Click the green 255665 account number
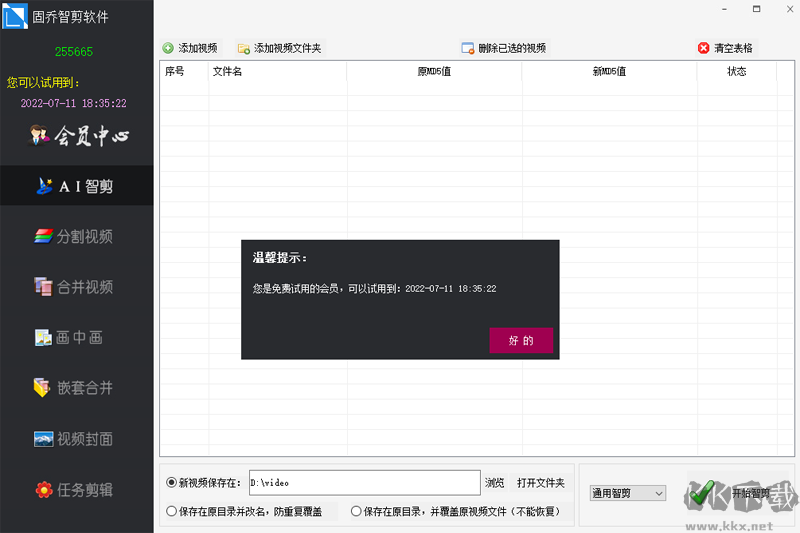The height and width of the screenshot is (533, 800). [x=74, y=52]
